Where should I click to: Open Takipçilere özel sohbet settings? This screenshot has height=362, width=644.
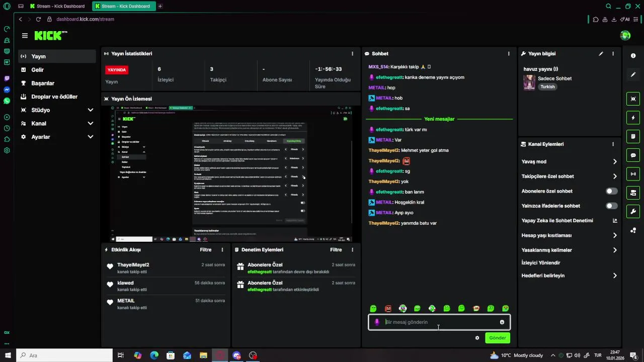pyautogui.click(x=569, y=176)
